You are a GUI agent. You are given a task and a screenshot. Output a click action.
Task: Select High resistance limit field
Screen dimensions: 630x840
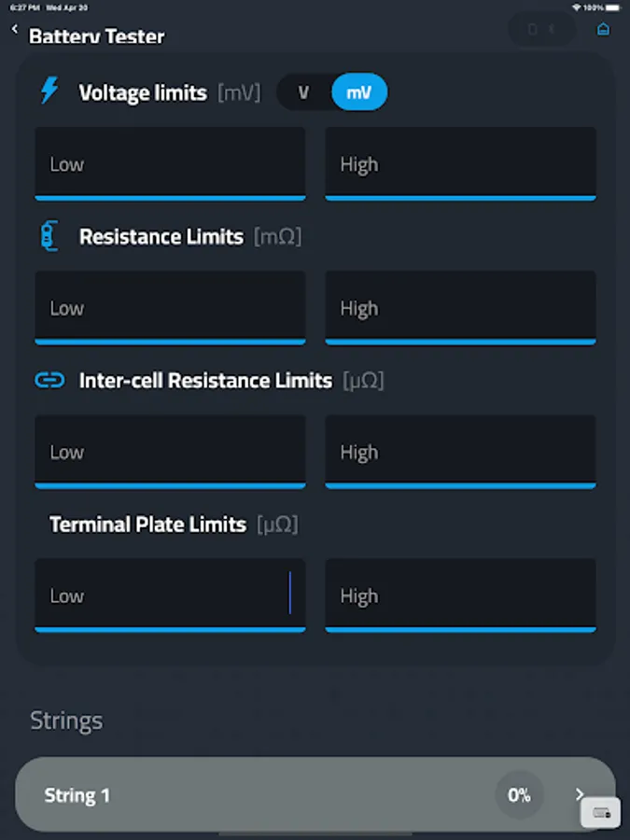pos(460,308)
